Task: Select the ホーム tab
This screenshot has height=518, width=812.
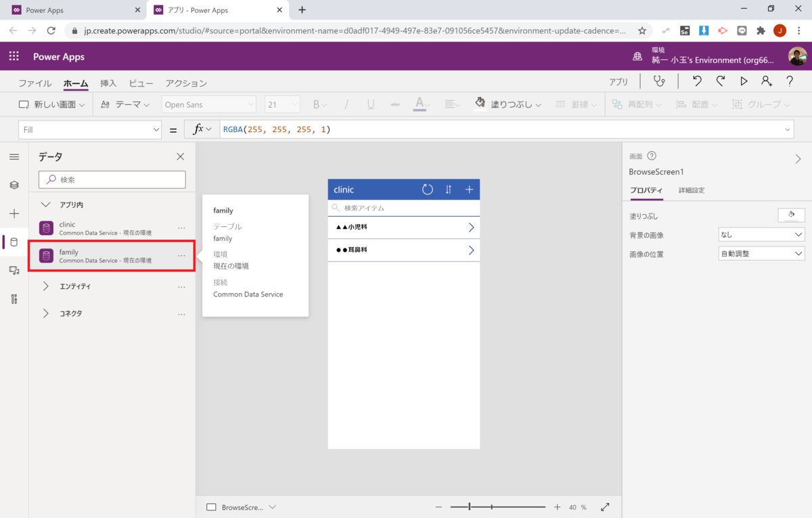Action: point(76,83)
